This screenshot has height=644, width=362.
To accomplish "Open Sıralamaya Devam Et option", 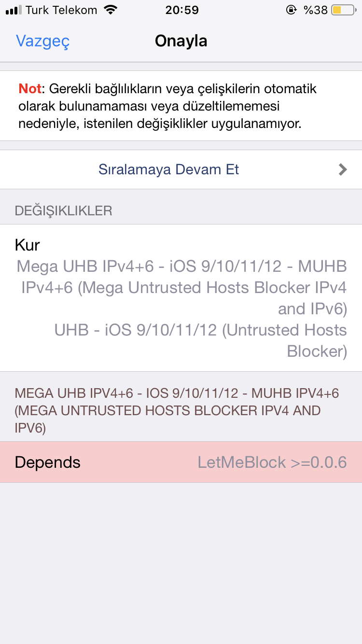I will (x=181, y=169).
